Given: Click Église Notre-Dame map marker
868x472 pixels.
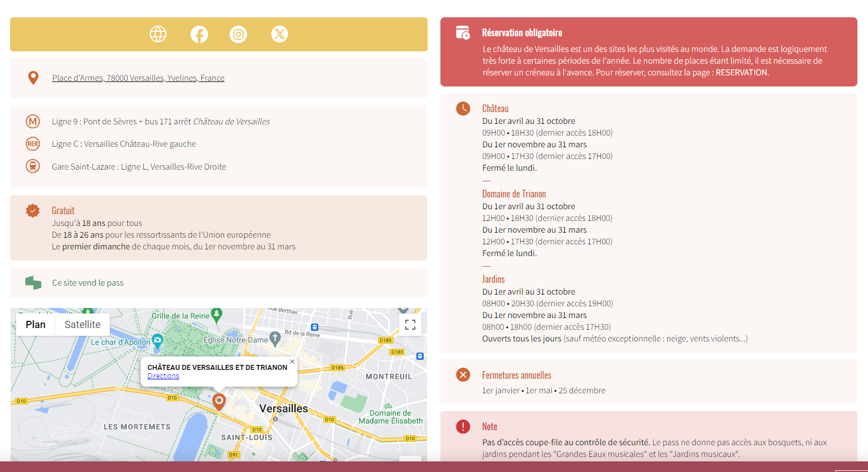Looking at the screenshot, I should [x=275, y=339].
